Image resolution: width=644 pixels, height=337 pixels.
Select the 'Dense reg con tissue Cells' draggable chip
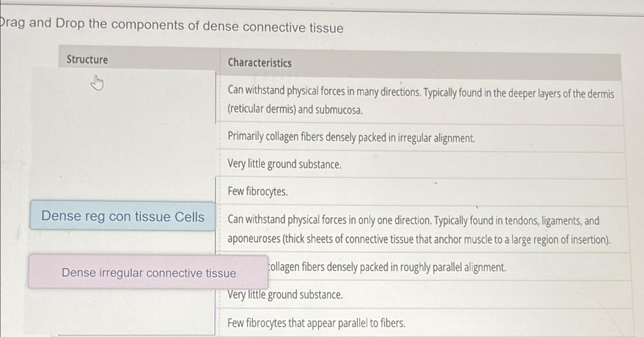[123, 217]
